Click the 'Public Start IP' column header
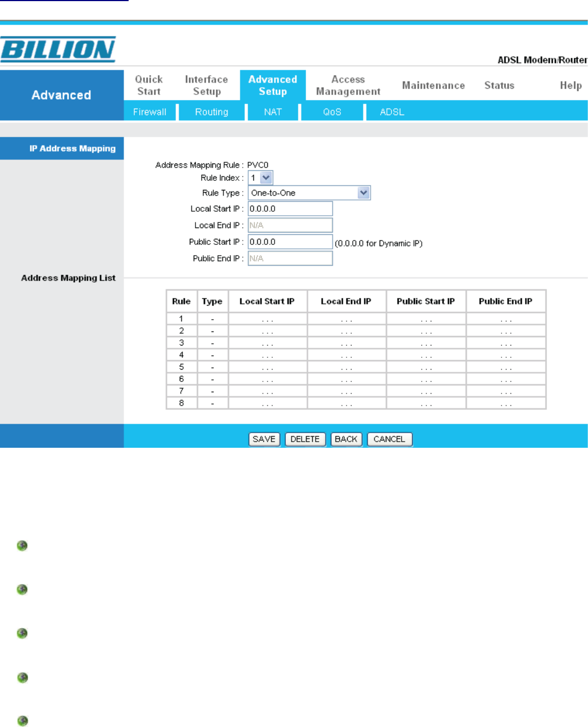Image resolution: width=588 pixels, height=727 pixels. tap(426, 301)
